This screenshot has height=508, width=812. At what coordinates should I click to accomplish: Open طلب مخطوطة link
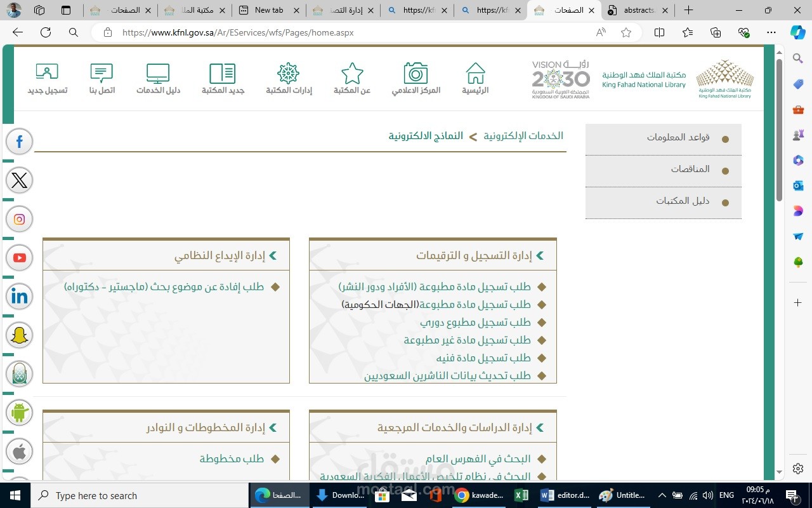232,459
